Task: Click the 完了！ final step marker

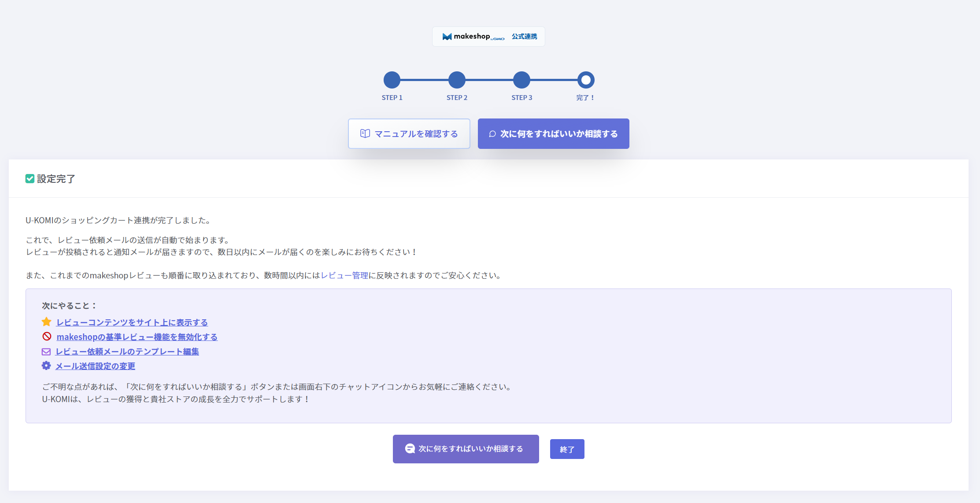Action: pyautogui.click(x=586, y=80)
